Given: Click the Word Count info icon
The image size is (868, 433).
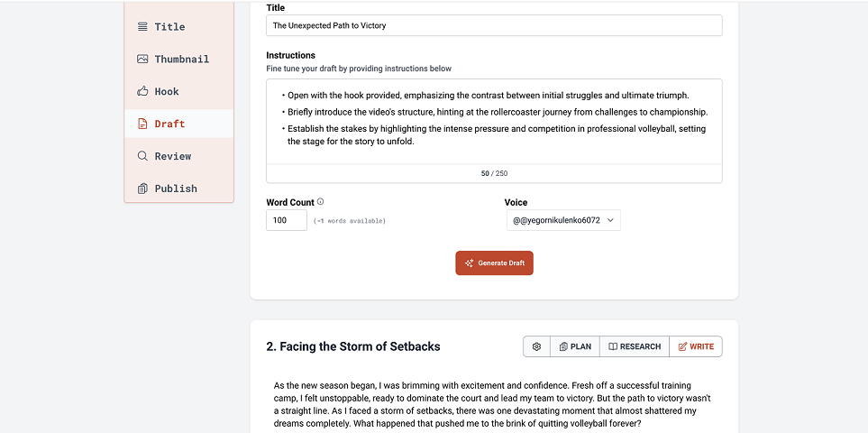Looking at the screenshot, I should tap(321, 202).
